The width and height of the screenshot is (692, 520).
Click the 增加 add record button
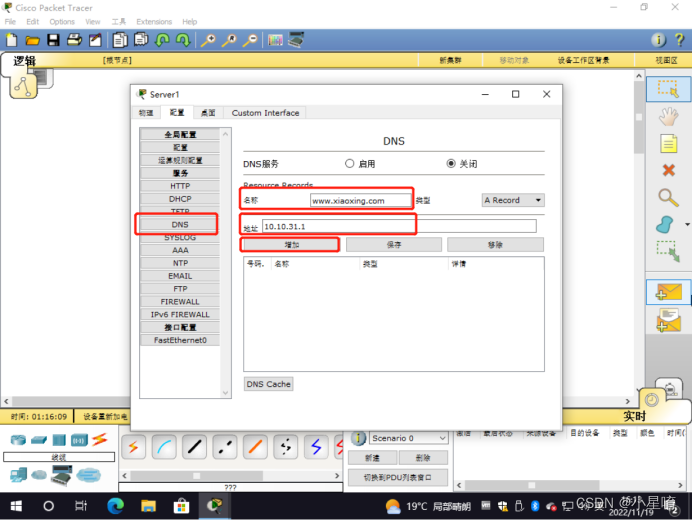(291, 245)
